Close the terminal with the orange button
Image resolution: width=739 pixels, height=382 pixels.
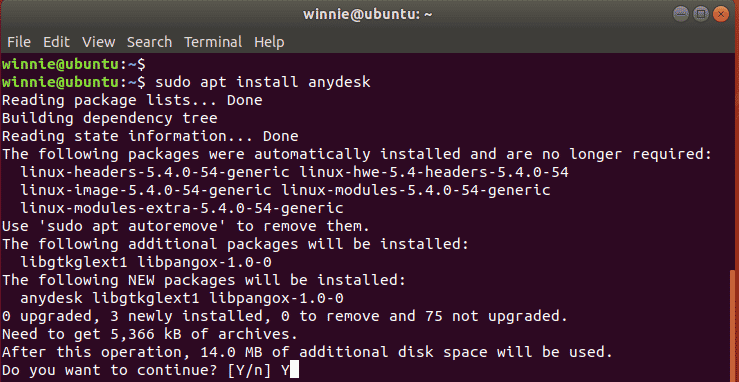(721, 14)
